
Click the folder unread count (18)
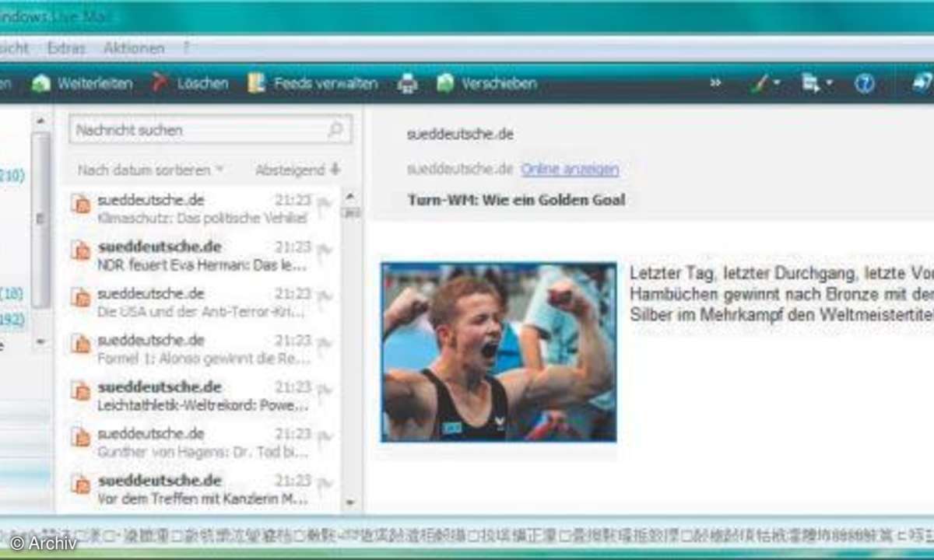(12, 294)
